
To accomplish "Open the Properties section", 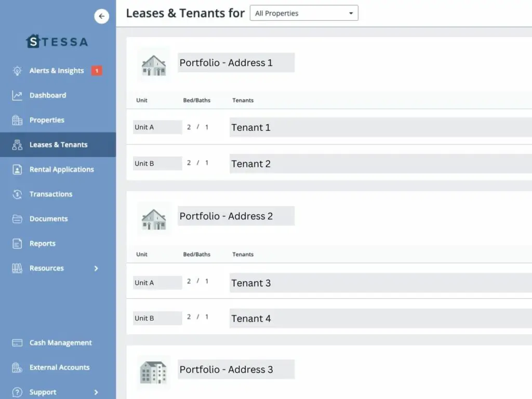I will (x=47, y=120).
